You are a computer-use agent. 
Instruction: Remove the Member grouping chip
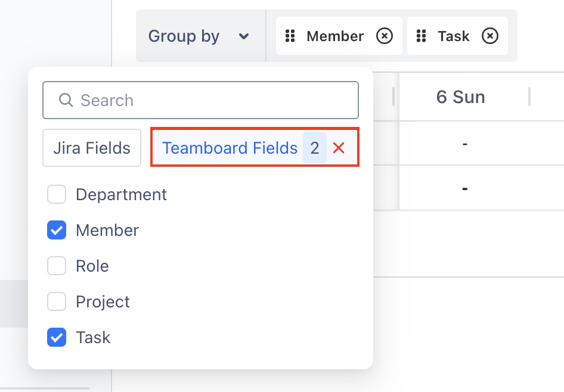click(385, 36)
